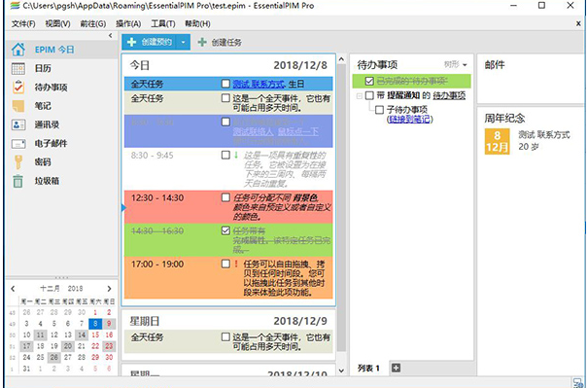Click the green plus icon of 创建任务
Image resolution: width=588 pixels, height=388 pixels.
[x=202, y=42]
